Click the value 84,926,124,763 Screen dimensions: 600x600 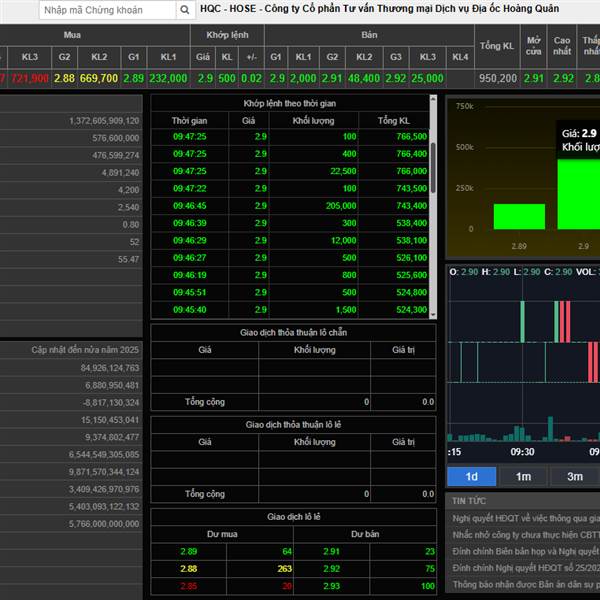110,368
